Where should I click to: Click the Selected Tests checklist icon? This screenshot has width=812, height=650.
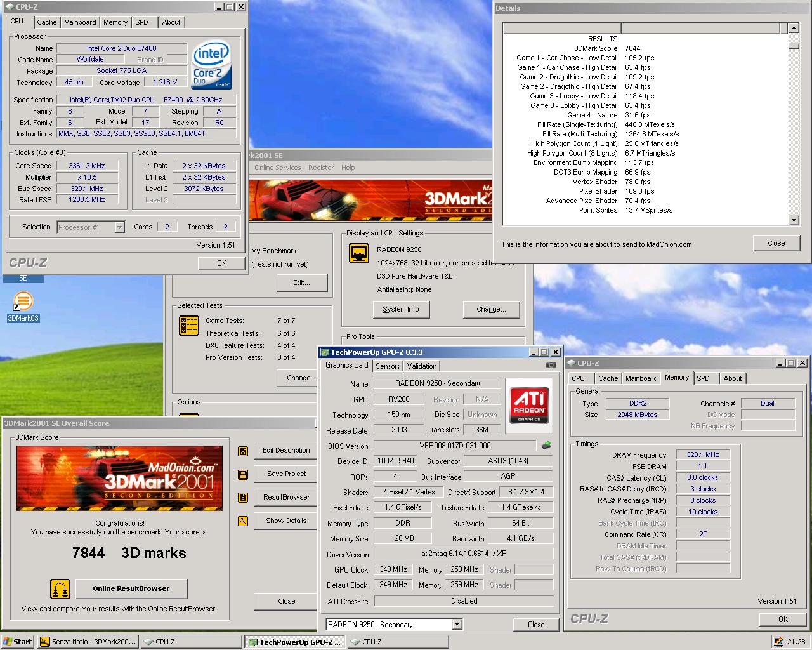189,326
